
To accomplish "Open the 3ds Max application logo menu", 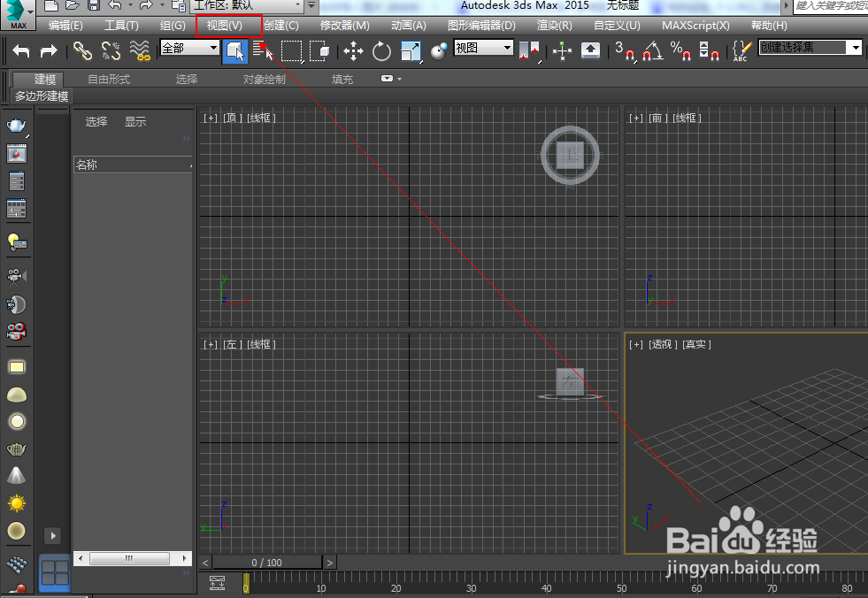I will point(18,14).
